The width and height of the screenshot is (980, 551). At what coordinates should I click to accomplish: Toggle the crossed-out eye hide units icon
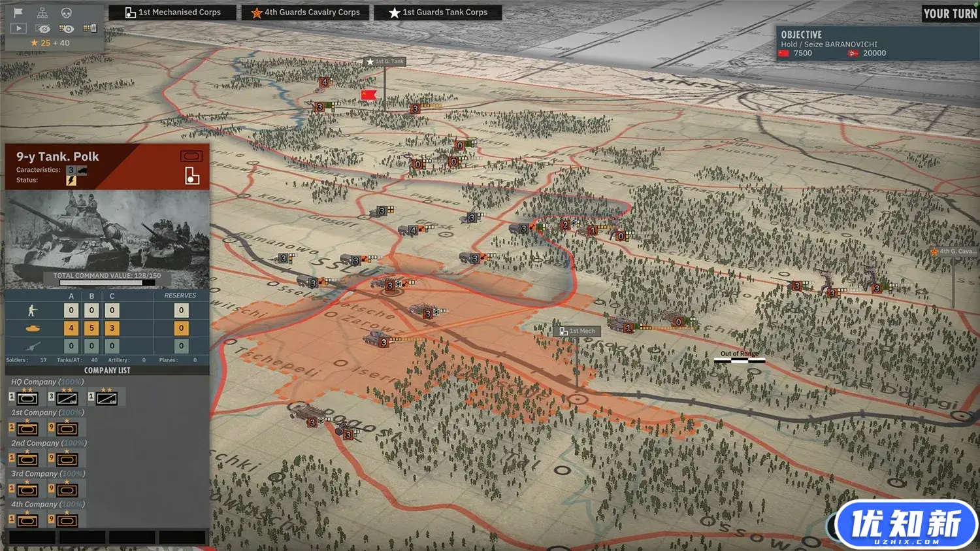(42, 28)
